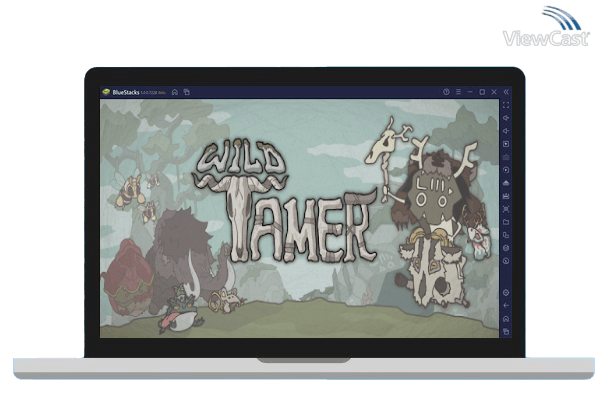The width and height of the screenshot is (602, 414).
Task: Click the sidebar icon below install APK
Action: click(506, 196)
